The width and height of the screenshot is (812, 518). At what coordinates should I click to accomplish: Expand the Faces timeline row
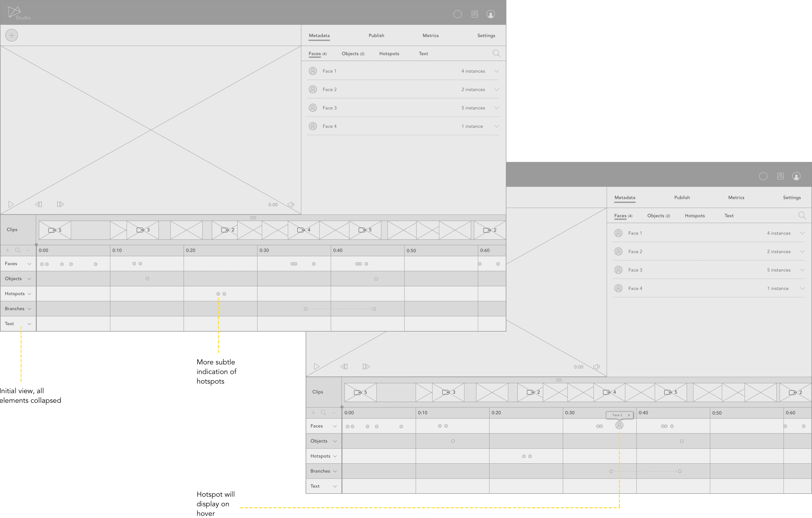click(x=29, y=264)
